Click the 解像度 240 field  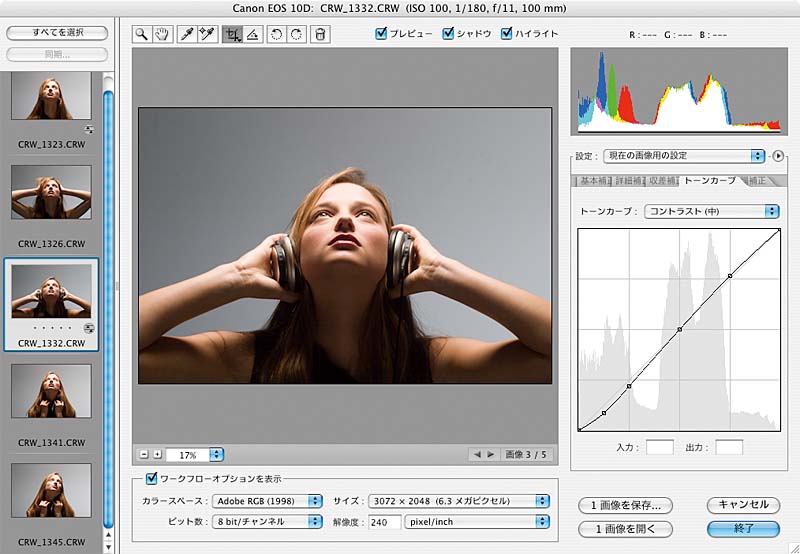click(x=385, y=522)
